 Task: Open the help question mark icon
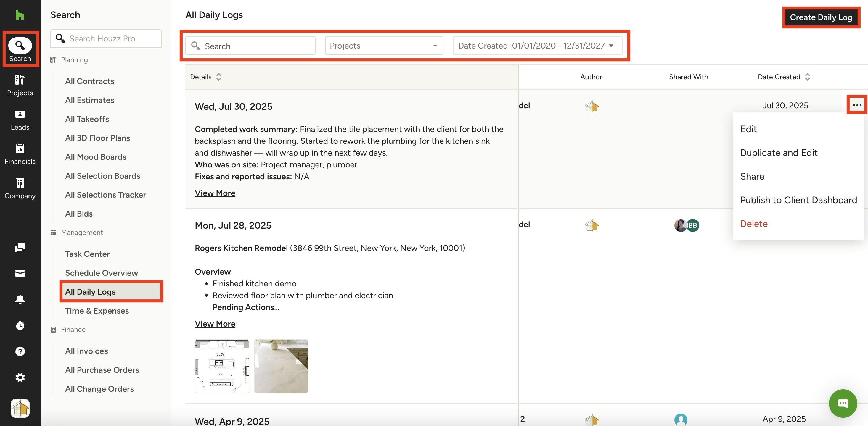(20, 351)
